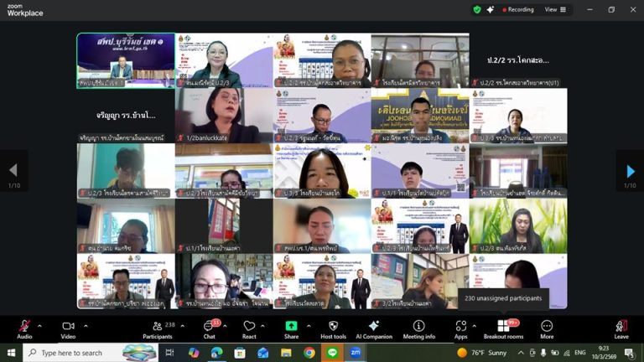The height and width of the screenshot is (362, 644).
Task: Open the Chat panel
Action: pyautogui.click(x=209, y=328)
